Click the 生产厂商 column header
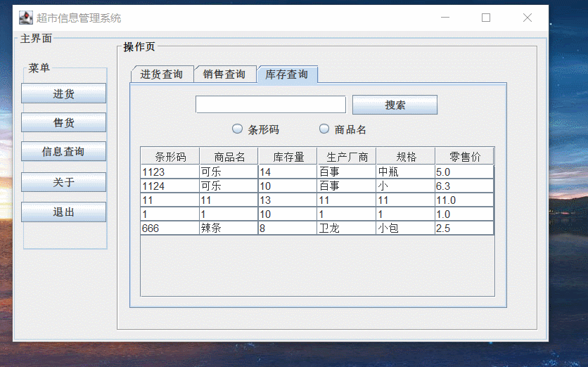The height and width of the screenshot is (367, 588). tap(347, 156)
